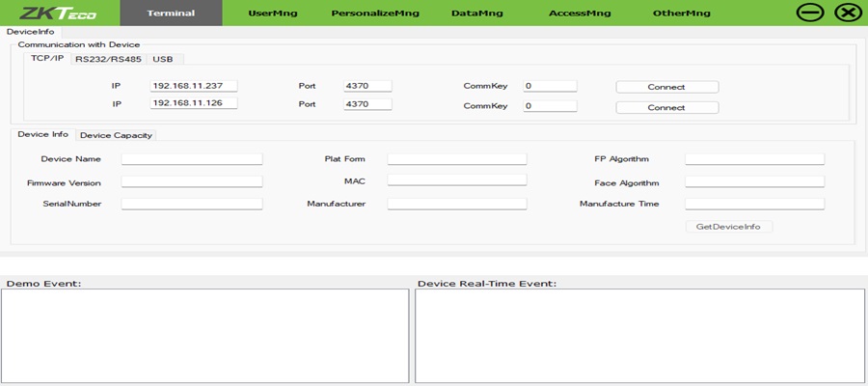Viewport: 868px width, 386px height.
Task: Minimize the window with the minus icon
Action: [810, 13]
